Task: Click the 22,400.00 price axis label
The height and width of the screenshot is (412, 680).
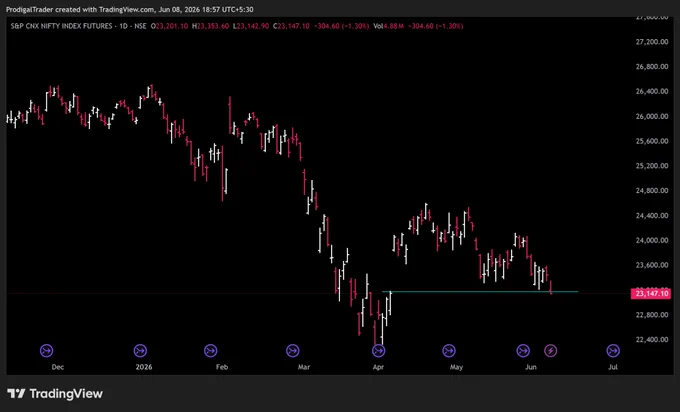Action: (x=652, y=340)
